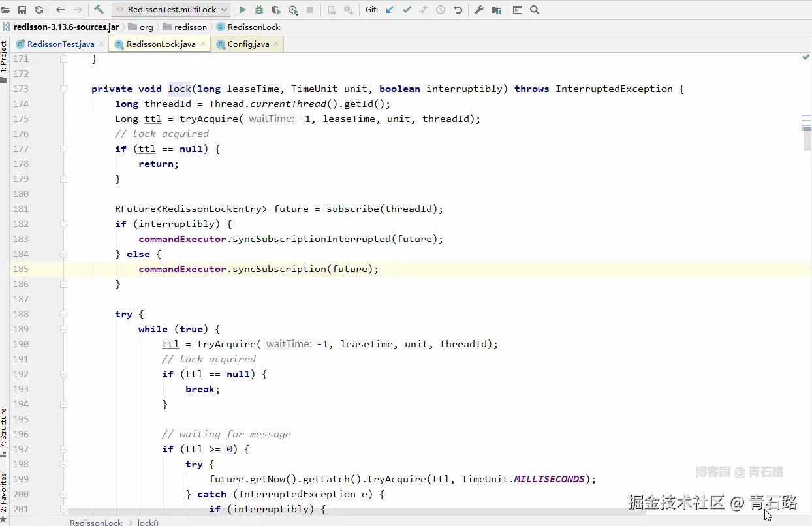812x526 pixels.
Task: Open the Project tool window side tab
Action: (4, 62)
